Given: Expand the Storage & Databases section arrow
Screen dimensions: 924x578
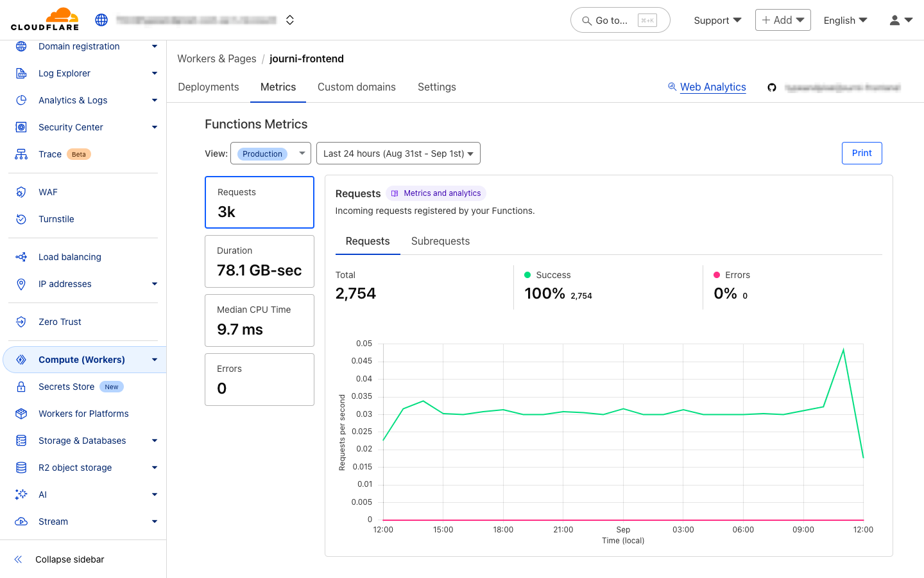Looking at the screenshot, I should 155,441.
